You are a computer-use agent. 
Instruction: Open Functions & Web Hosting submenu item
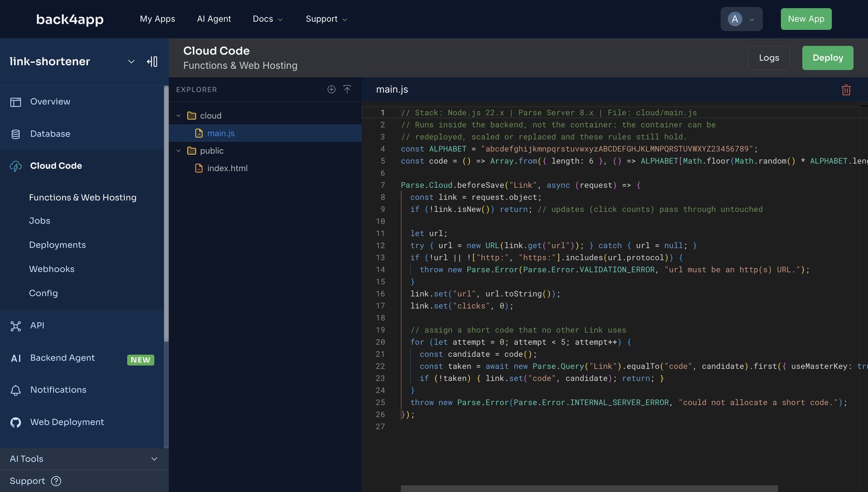click(82, 198)
